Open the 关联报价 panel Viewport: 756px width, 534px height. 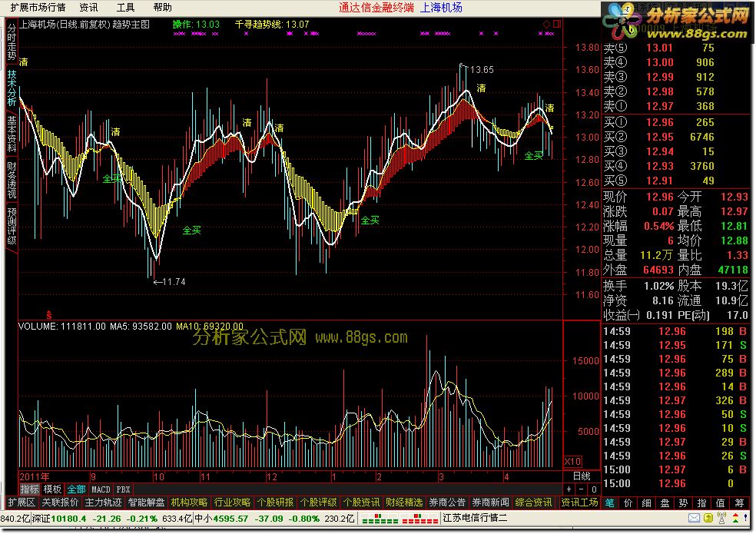pos(60,502)
